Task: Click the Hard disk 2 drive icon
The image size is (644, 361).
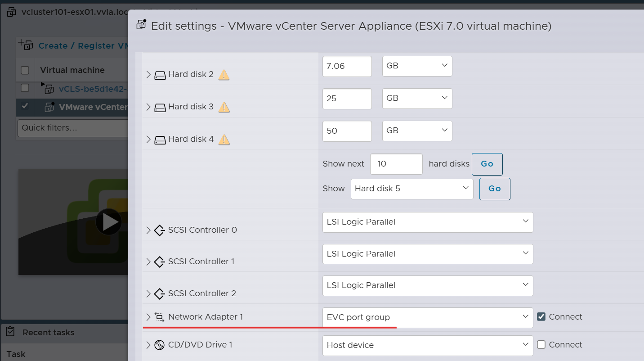Action: click(160, 75)
